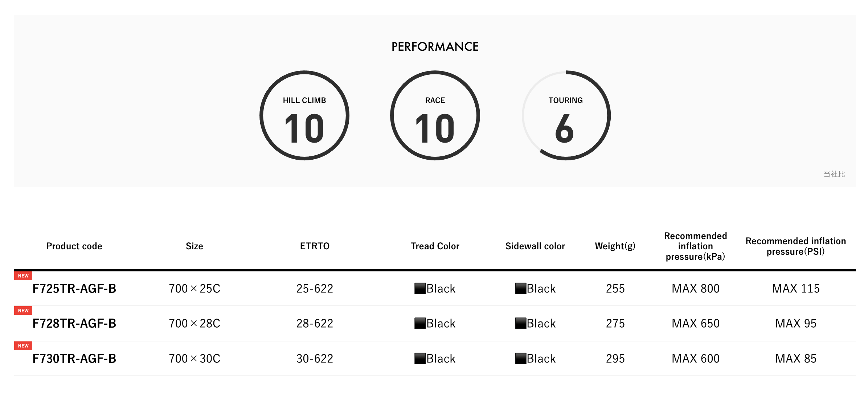The height and width of the screenshot is (402, 868).
Task: Click black tread swatch for F730TR-AGF-B
Action: point(420,358)
